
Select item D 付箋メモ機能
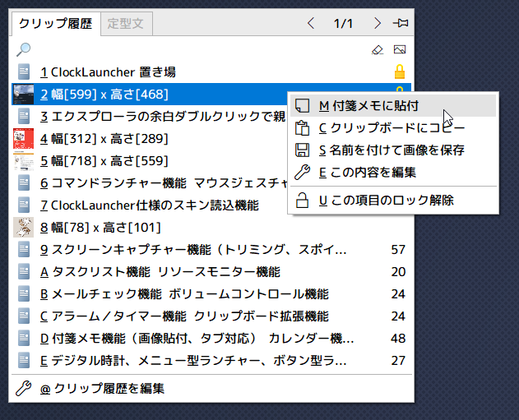[x=211, y=338]
